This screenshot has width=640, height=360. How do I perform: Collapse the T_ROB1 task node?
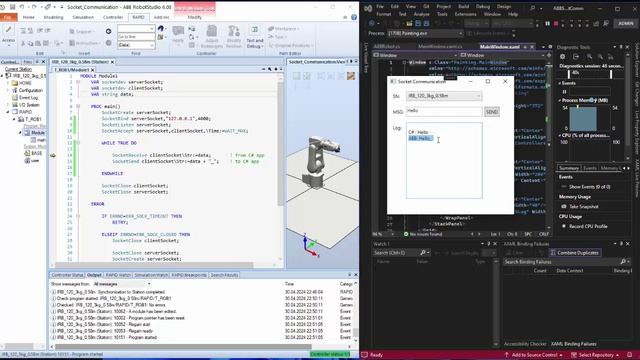point(14,119)
